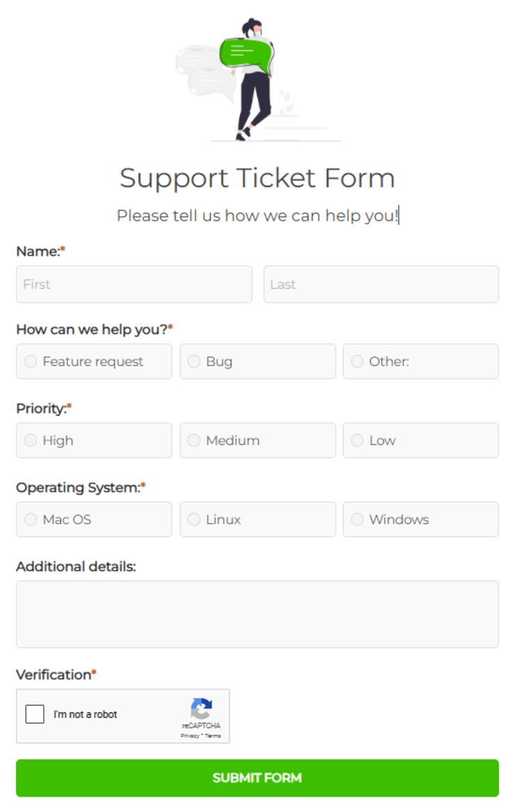
Task: Check the "I'm not a robot" box
Action: (x=35, y=713)
